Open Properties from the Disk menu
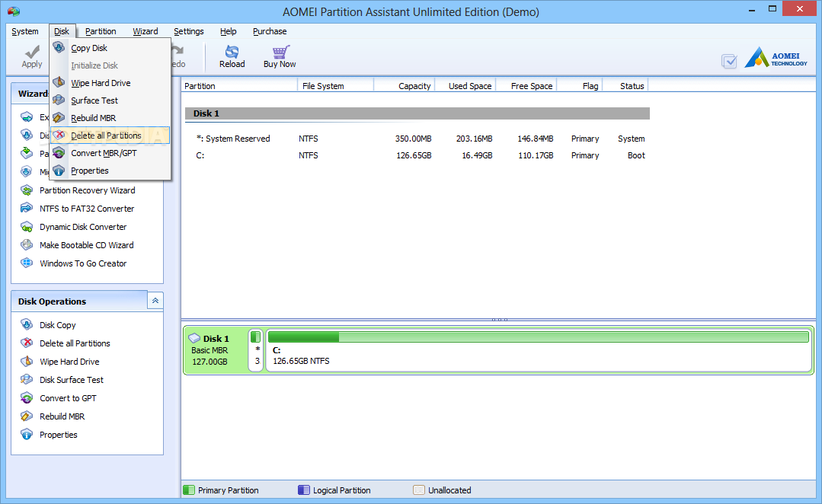This screenshot has width=822, height=504. tap(110, 171)
